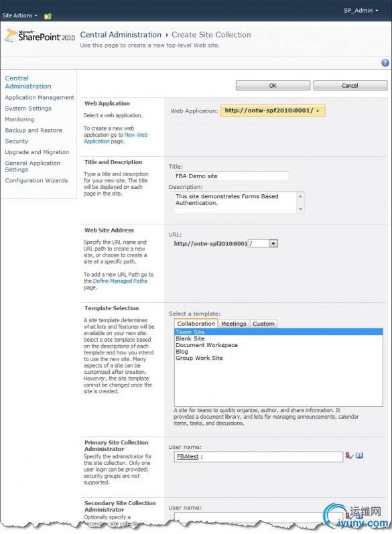
Task: Expand the Web Application selector http://ontw-spf2010:8001/
Action: [x=273, y=111]
